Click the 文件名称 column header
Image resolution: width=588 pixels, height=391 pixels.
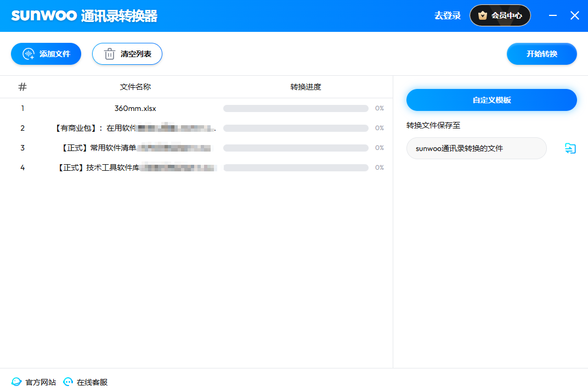[135, 87]
